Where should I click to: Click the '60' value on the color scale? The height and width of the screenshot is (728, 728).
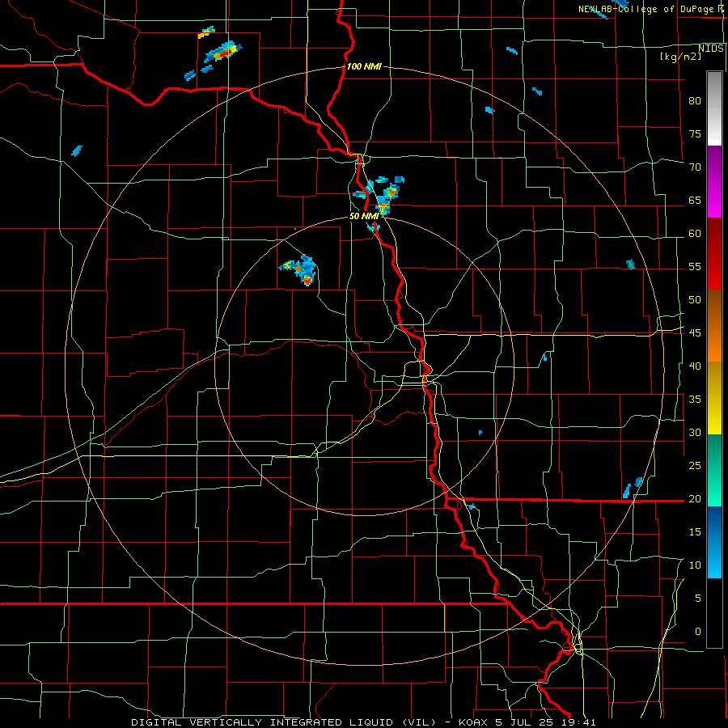[695, 234]
